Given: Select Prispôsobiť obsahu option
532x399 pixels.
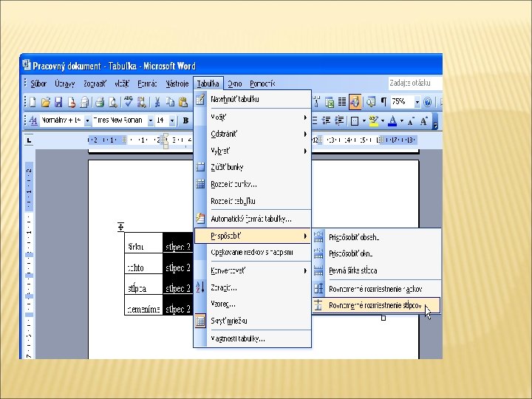Looking at the screenshot, I should pos(376,237).
